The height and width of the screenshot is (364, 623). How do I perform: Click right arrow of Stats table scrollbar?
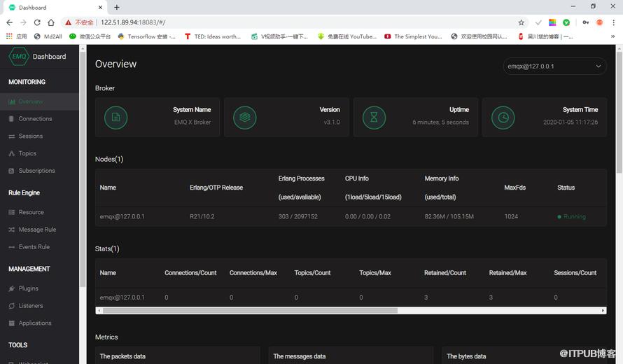pyautogui.click(x=603, y=310)
